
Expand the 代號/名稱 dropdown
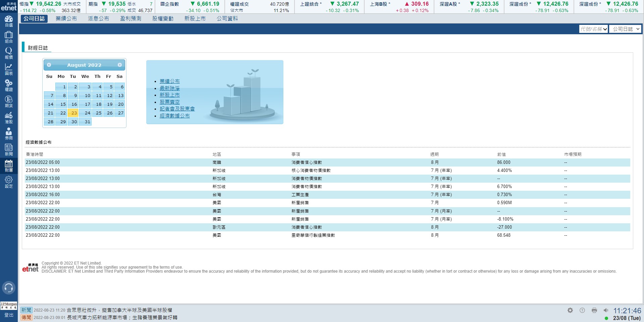tap(594, 29)
